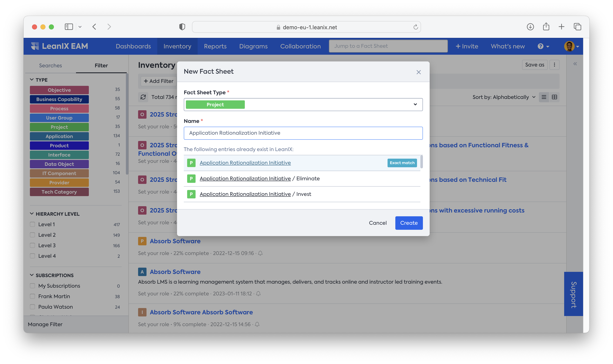Select the Application type color tag

[59, 136]
